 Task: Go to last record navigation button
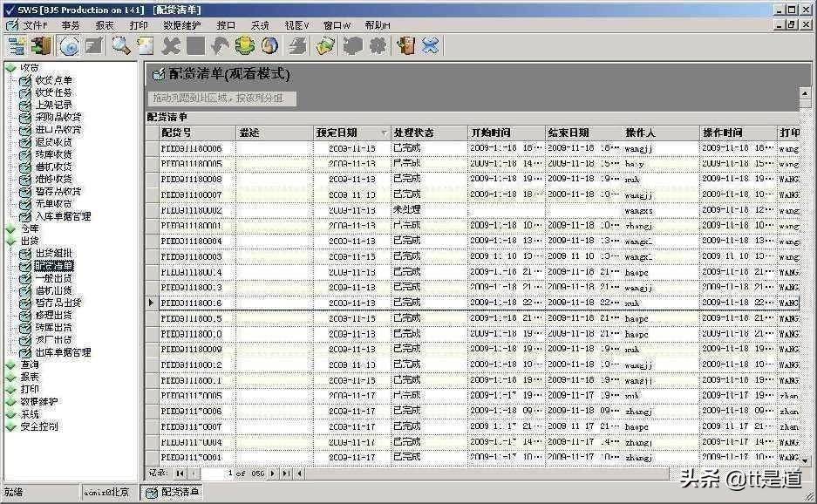pyautogui.click(x=285, y=473)
